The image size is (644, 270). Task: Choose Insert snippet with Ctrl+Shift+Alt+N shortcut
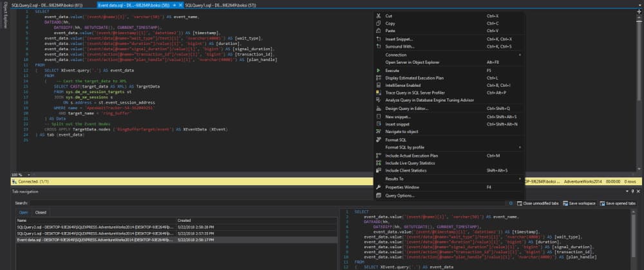click(449, 123)
